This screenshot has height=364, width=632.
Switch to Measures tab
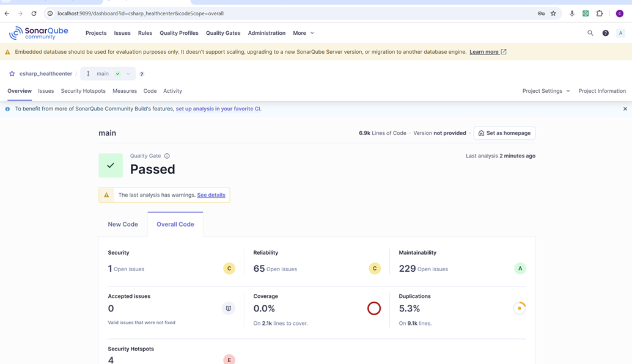(x=125, y=91)
